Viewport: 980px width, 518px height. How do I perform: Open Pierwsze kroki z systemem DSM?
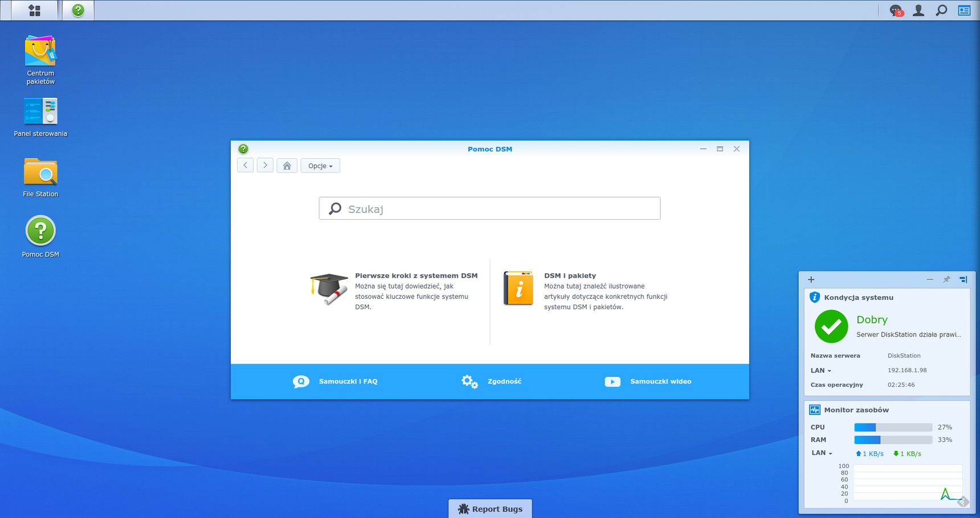[x=416, y=276]
